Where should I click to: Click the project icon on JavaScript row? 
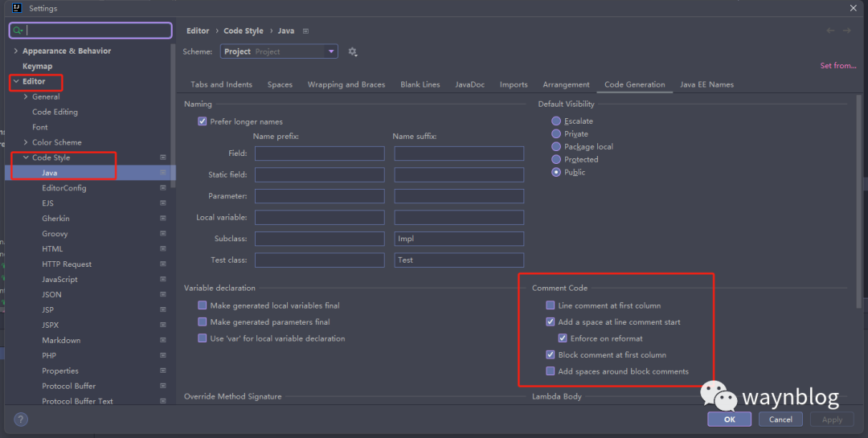[x=162, y=279]
